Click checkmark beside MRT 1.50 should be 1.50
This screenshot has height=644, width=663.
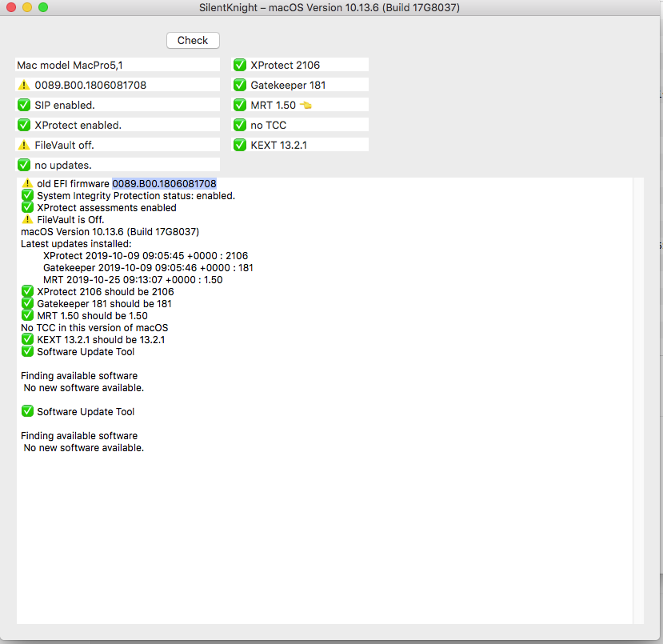(x=27, y=315)
